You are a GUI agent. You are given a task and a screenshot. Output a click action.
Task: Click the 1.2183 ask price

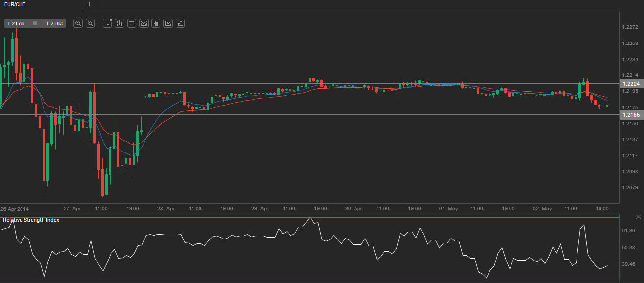[54, 23]
